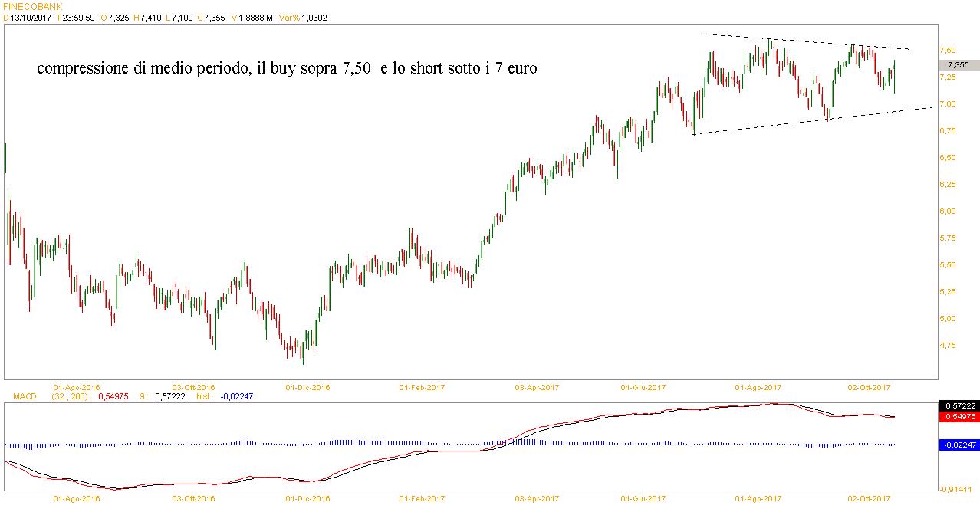This screenshot has width=980, height=512.
Task: Click the 5,00 price axis label
Action: click(x=948, y=319)
